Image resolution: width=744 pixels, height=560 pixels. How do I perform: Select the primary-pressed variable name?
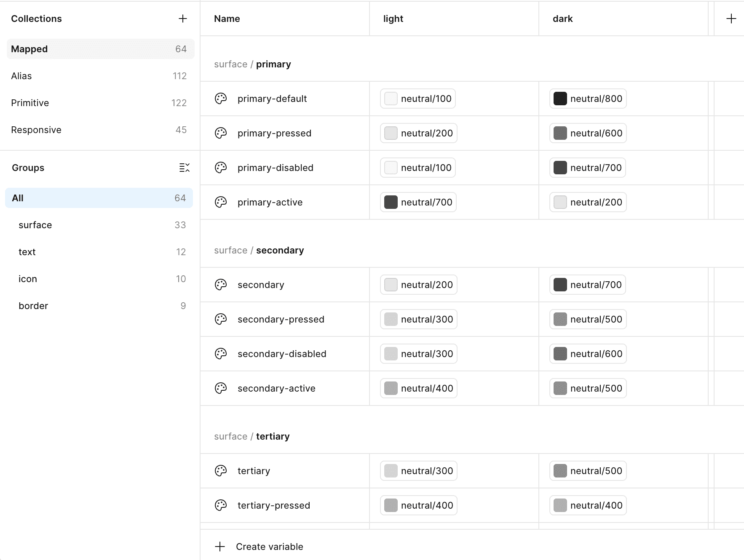(274, 133)
